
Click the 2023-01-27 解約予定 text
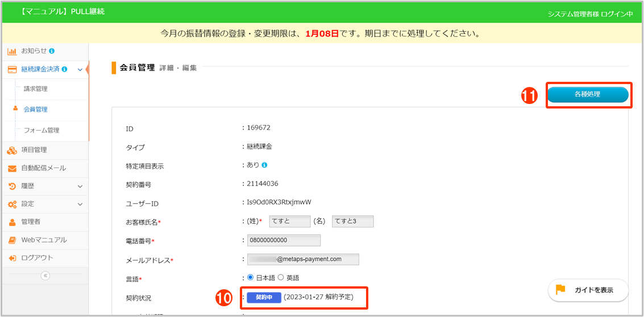tap(319, 297)
